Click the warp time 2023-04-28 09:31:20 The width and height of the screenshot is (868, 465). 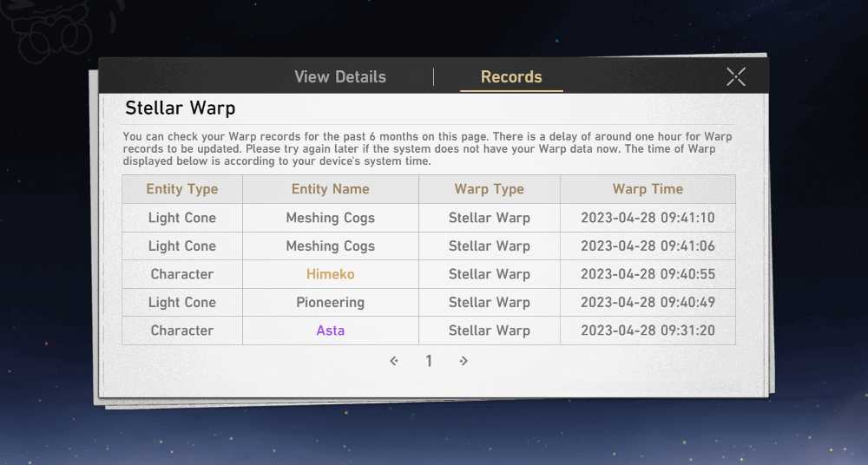tap(648, 331)
